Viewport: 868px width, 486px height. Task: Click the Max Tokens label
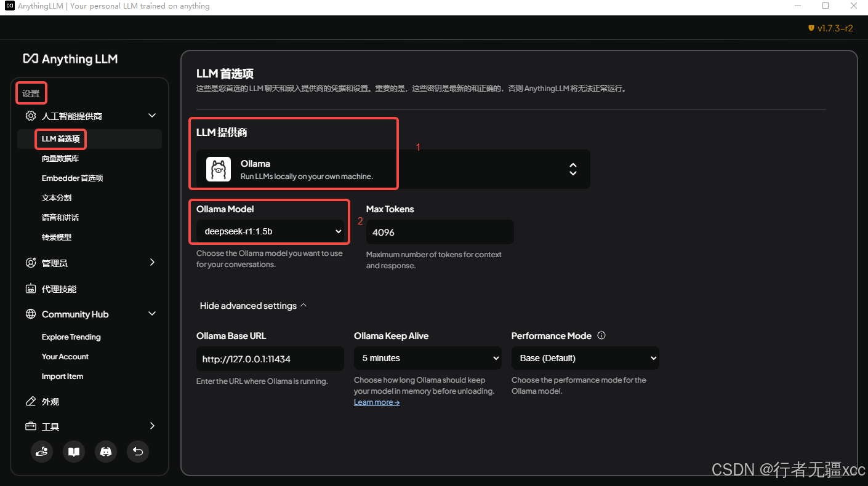390,209
